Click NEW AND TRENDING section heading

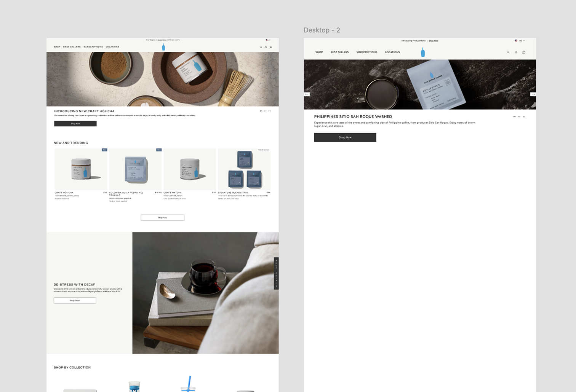tap(71, 143)
